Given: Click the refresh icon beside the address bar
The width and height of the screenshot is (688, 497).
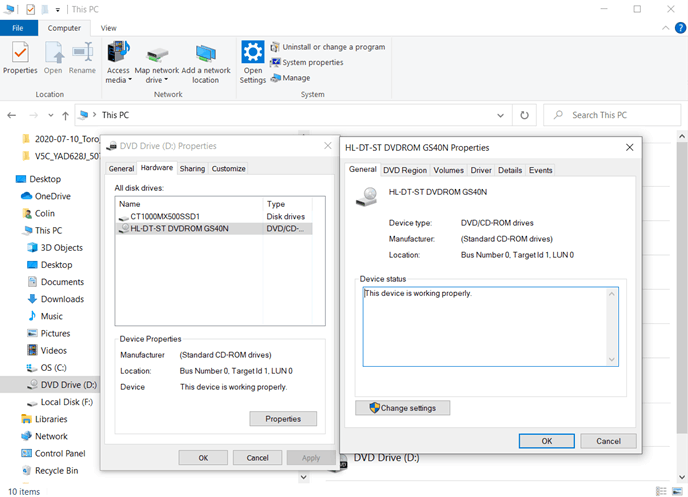Looking at the screenshot, I should [x=524, y=115].
